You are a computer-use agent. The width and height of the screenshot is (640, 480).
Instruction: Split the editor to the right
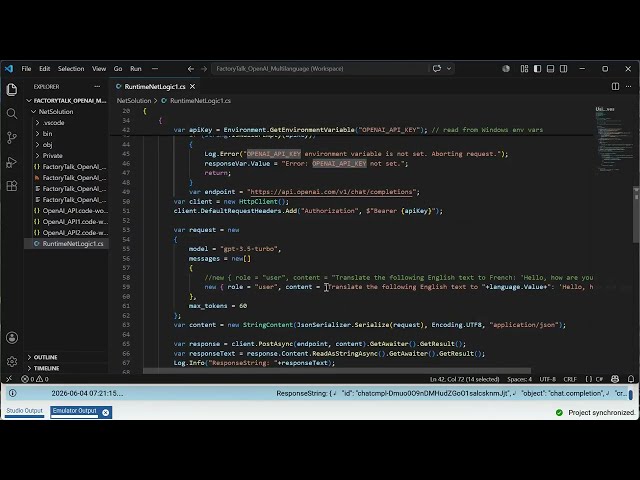(615, 87)
